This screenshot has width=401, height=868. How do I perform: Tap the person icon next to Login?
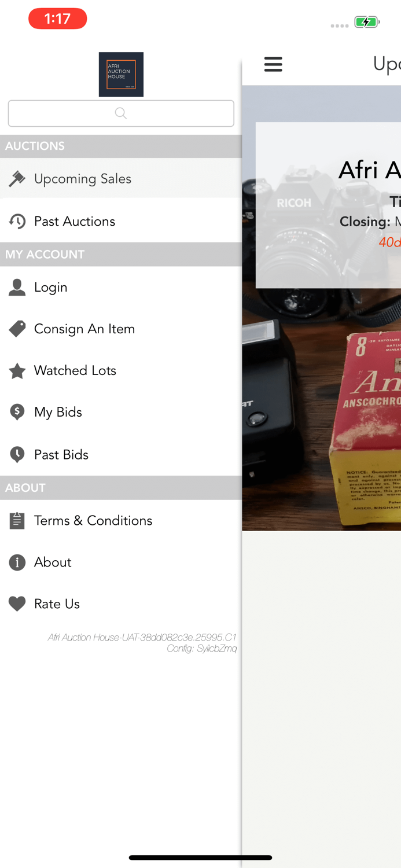(17, 287)
